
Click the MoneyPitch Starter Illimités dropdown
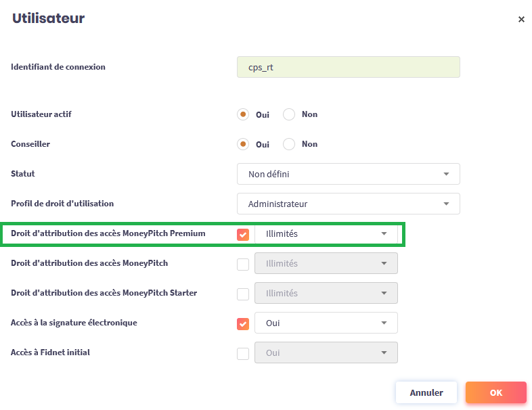tap(326, 294)
